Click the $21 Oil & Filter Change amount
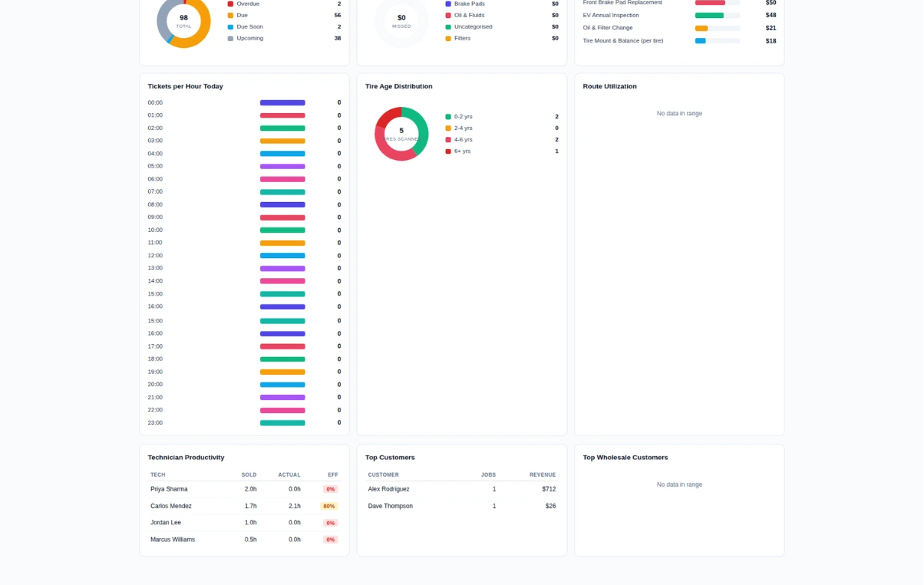924x585 pixels. (771, 28)
